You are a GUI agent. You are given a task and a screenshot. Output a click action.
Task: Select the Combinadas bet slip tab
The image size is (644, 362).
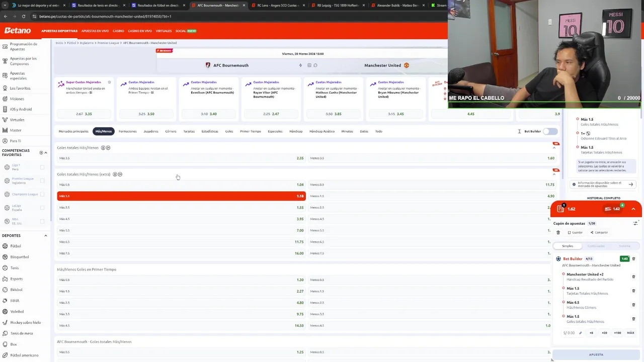(596, 246)
